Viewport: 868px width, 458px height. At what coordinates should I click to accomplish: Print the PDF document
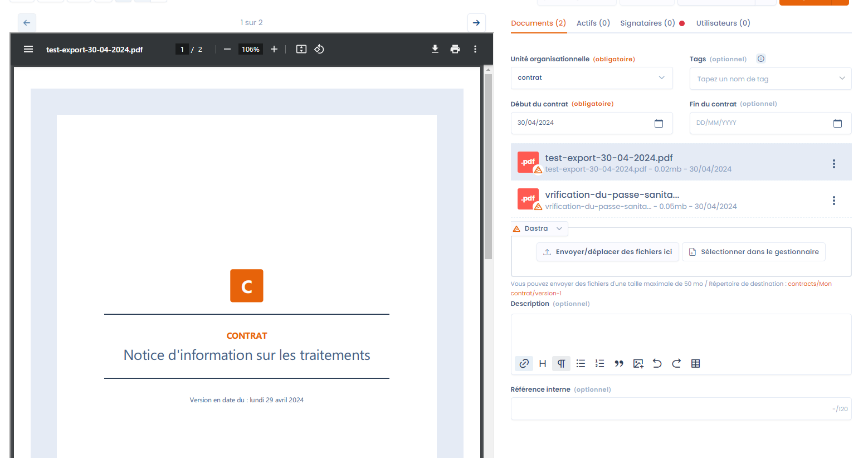(x=455, y=49)
